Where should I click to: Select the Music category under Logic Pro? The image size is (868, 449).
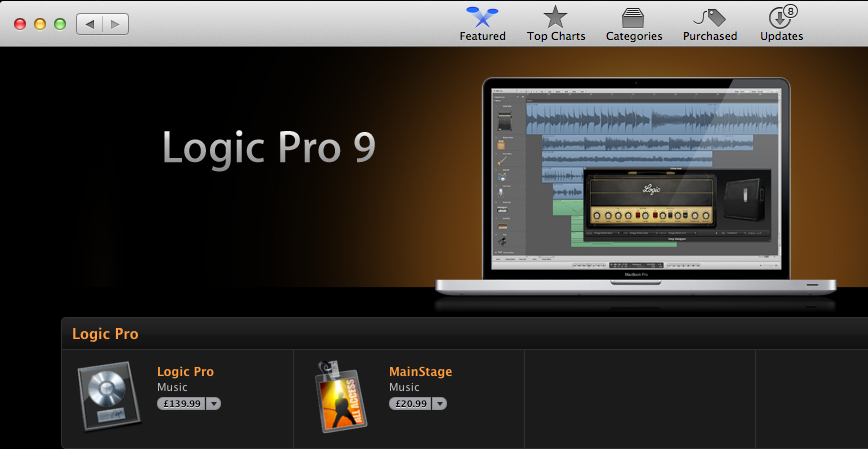pyautogui.click(x=173, y=387)
